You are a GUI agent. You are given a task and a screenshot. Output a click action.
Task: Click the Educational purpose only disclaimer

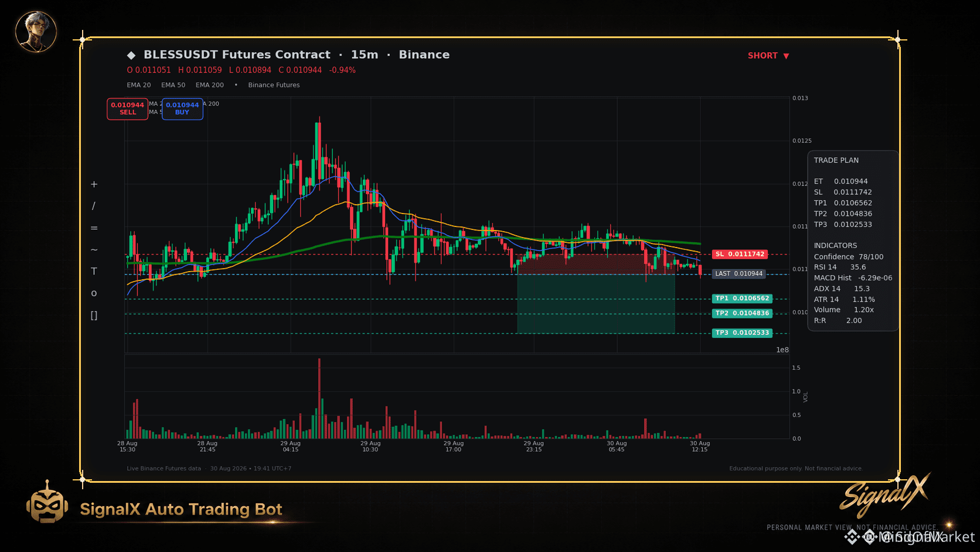796,469
